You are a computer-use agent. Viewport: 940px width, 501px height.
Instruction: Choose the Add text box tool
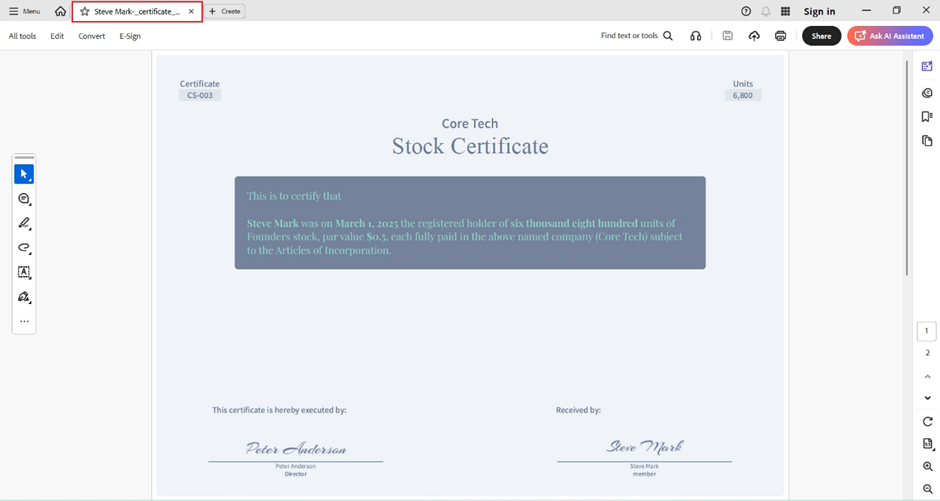(x=24, y=272)
